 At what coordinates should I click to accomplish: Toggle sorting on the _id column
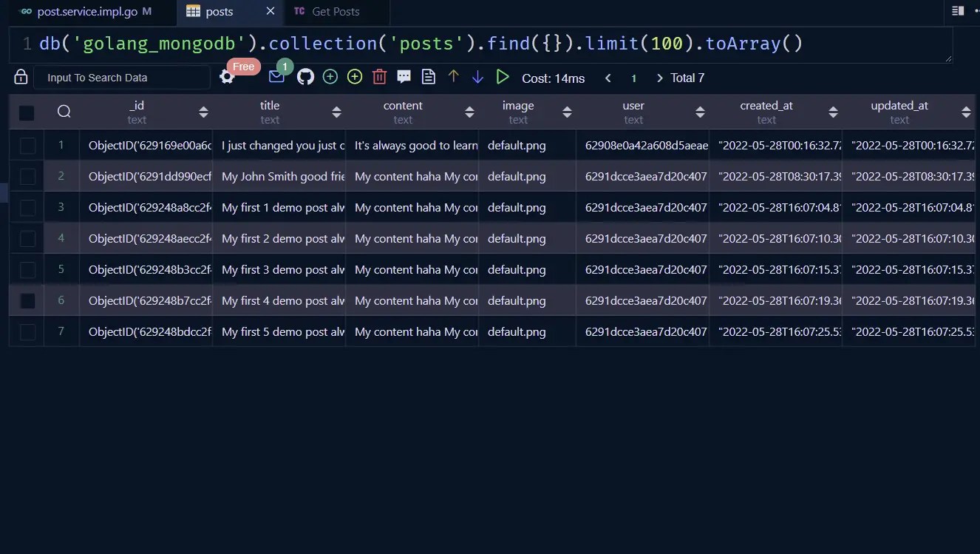[x=203, y=112]
